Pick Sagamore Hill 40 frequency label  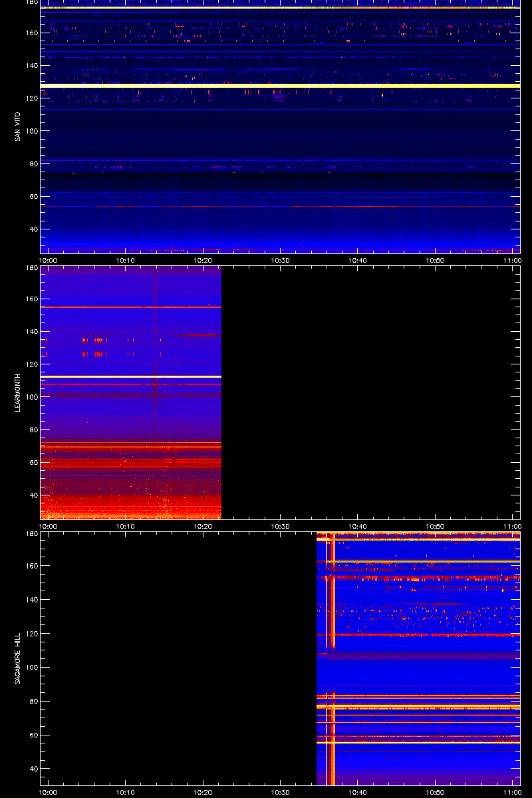pos(33,769)
